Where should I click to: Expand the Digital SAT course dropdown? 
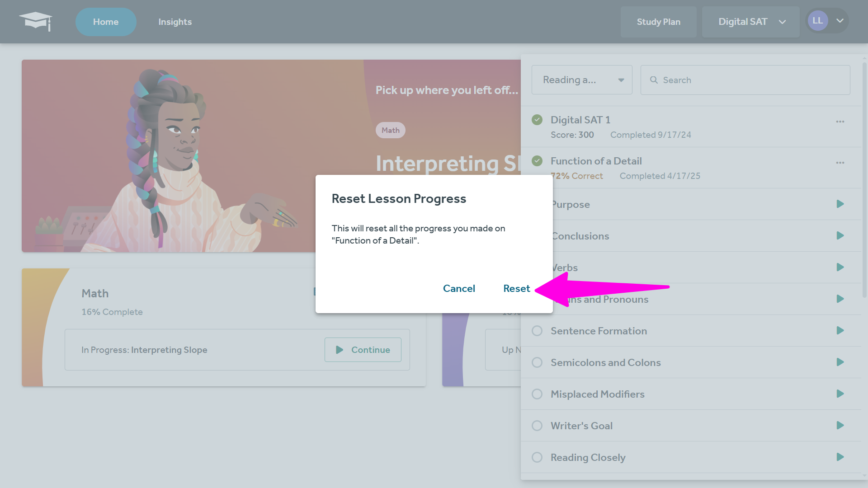click(x=751, y=22)
